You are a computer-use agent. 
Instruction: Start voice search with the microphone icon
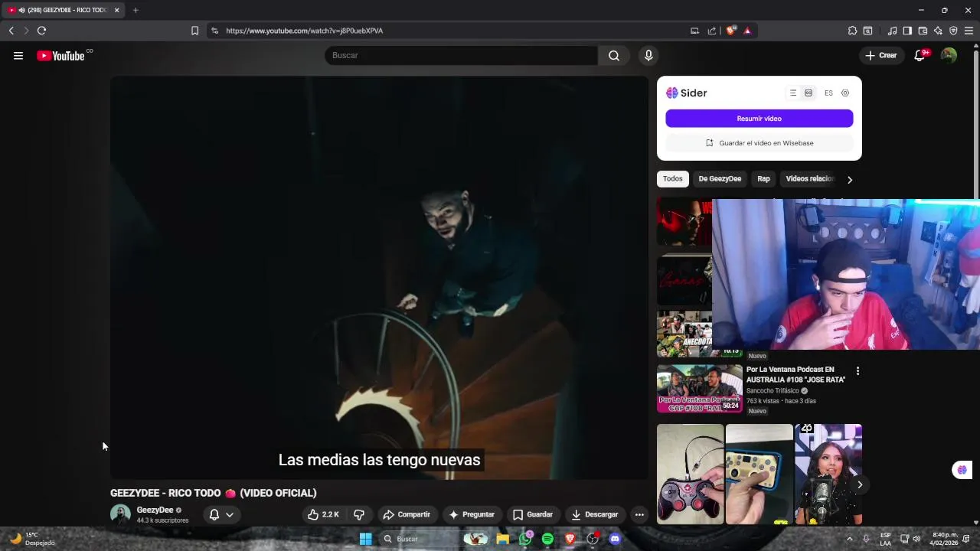[x=648, y=55]
